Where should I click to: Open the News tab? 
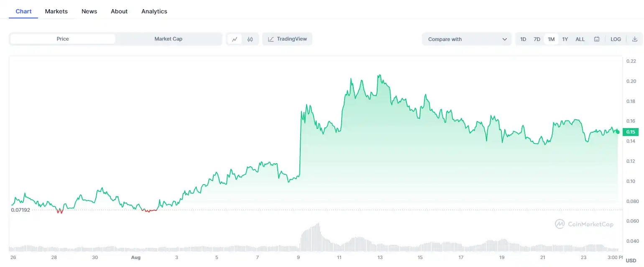[x=89, y=11]
